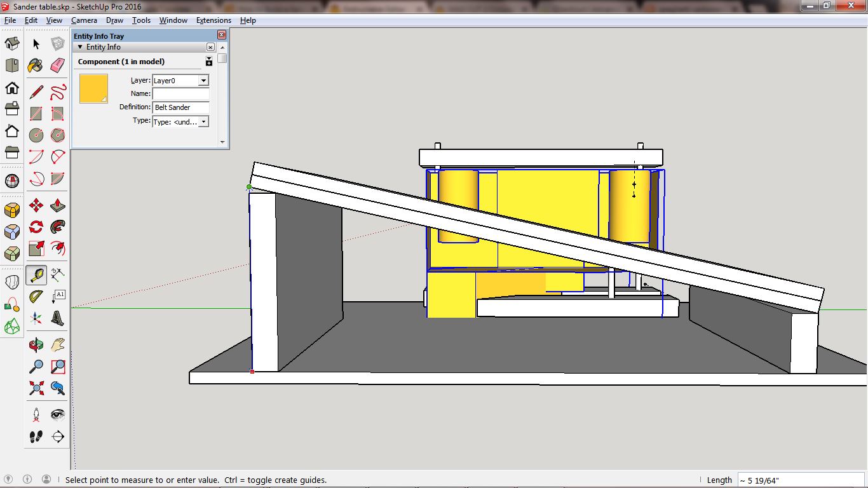
Task: Choose the Zoom Window tool
Action: pos(58,367)
